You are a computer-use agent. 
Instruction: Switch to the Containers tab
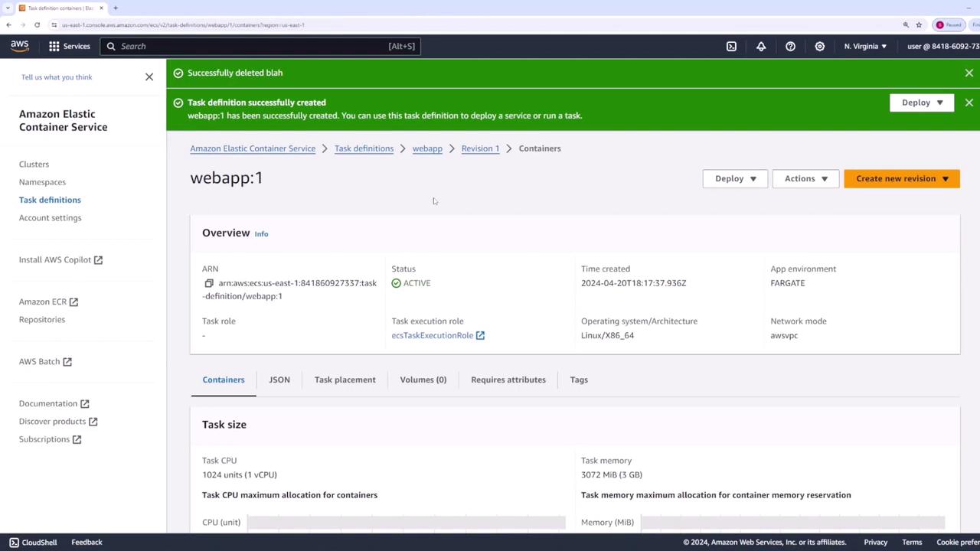[x=224, y=380]
